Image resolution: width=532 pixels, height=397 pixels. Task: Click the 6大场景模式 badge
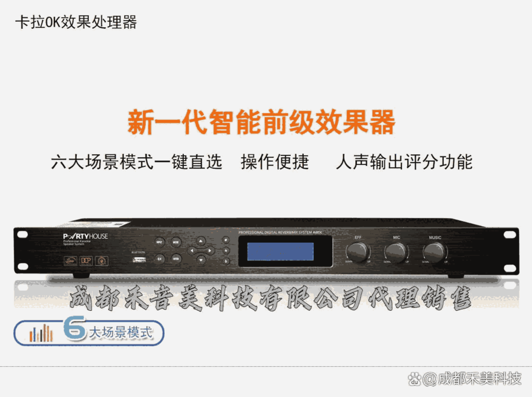(89, 332)
